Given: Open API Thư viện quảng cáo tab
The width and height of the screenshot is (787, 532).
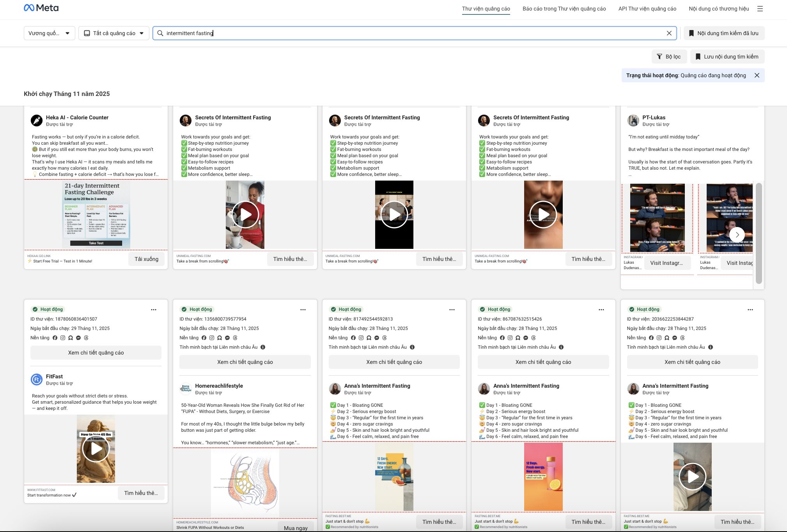Looking at the screenshot, I should 647,9.
